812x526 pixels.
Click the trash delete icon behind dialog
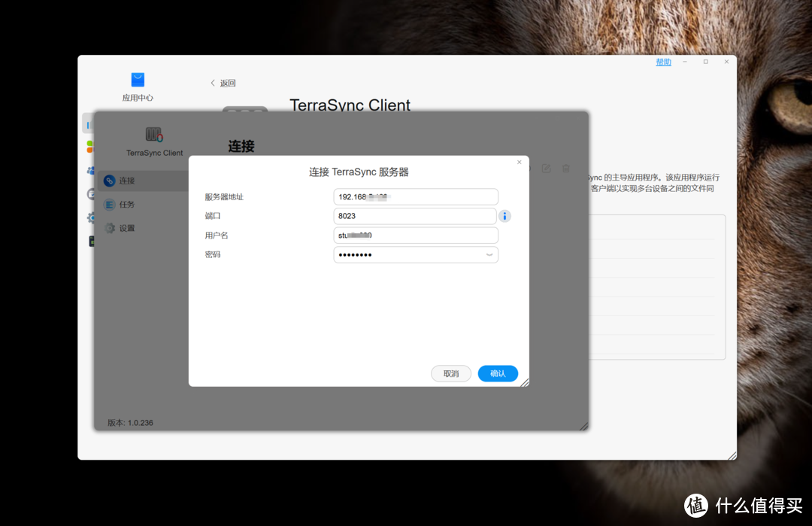point(566,168)
